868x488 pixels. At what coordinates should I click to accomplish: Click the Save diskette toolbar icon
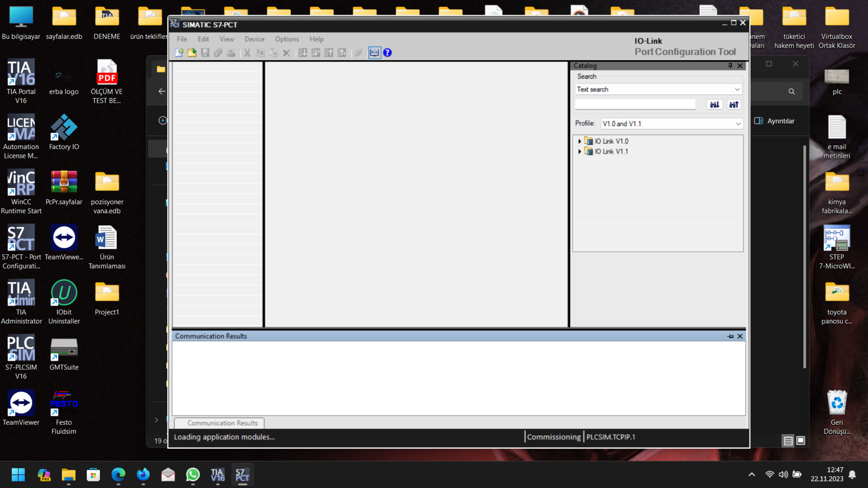pos(205,53)
